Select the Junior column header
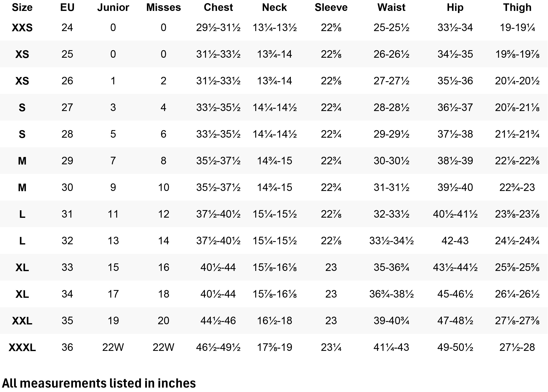This screenshot has width=548, height=392. coord(113,8)
